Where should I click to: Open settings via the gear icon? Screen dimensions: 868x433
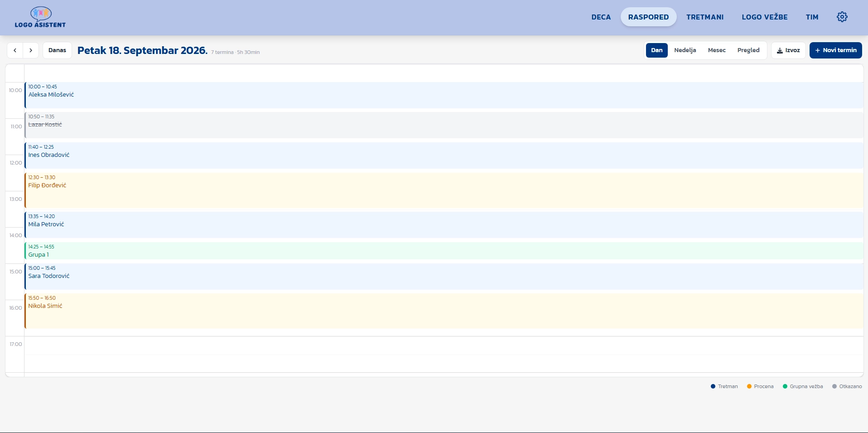842,17
